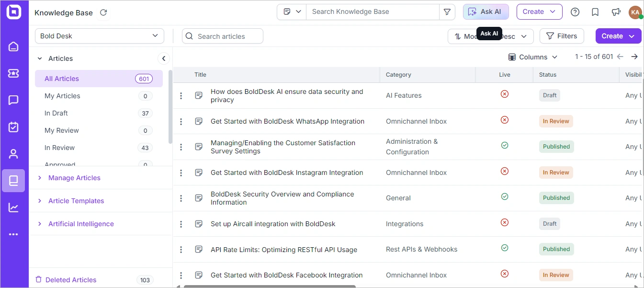Viewport: 644px width, 288px height.
Task: Open the Reports chart icon in the sidebar
Action: pos(13,207)
